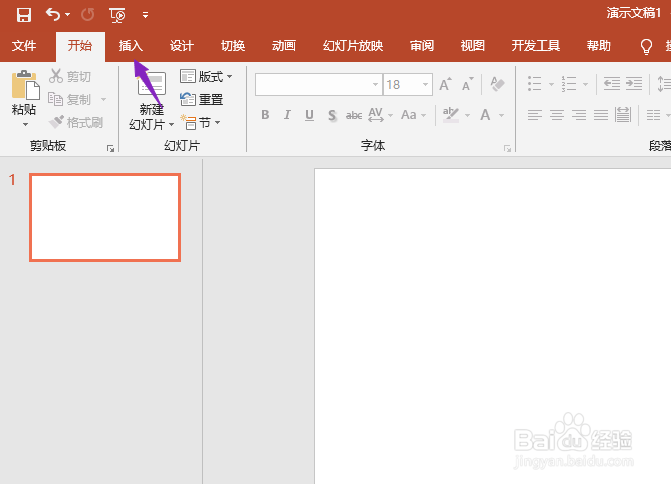Click the Save icon in quick access toolbar
671x484 pixels.
(24, 15)
